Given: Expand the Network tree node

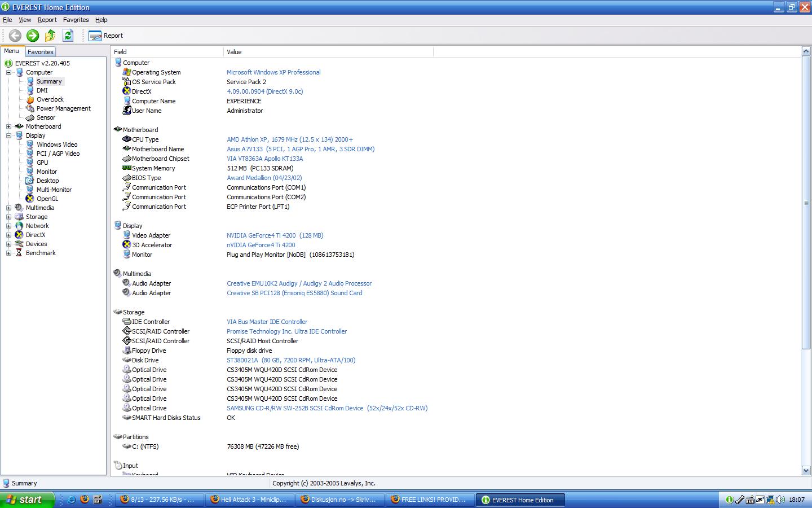Looking at the screenshot, I should click(8, 226).
